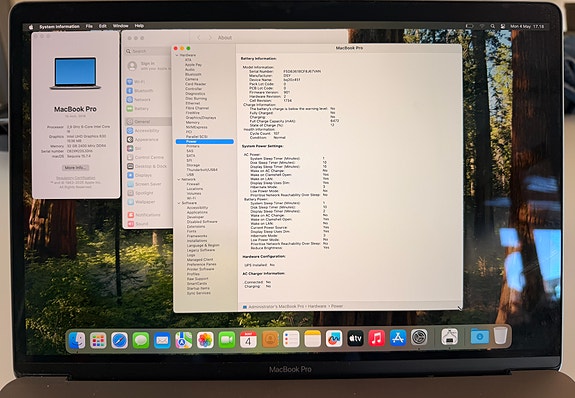Launch Freeform from the Dock
This screenshot has width=575, height=398.
click(x=334, y=339)
